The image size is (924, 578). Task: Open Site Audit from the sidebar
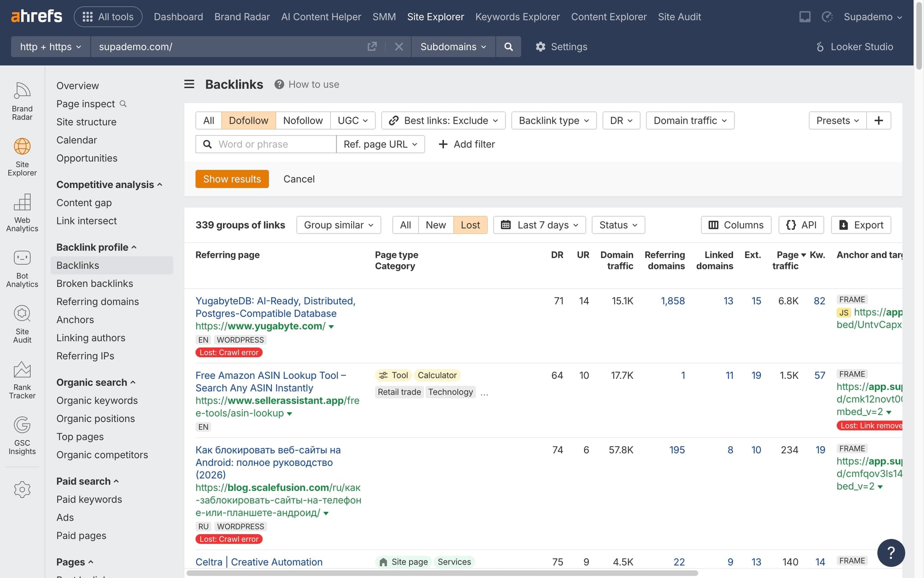coord(22,324)
